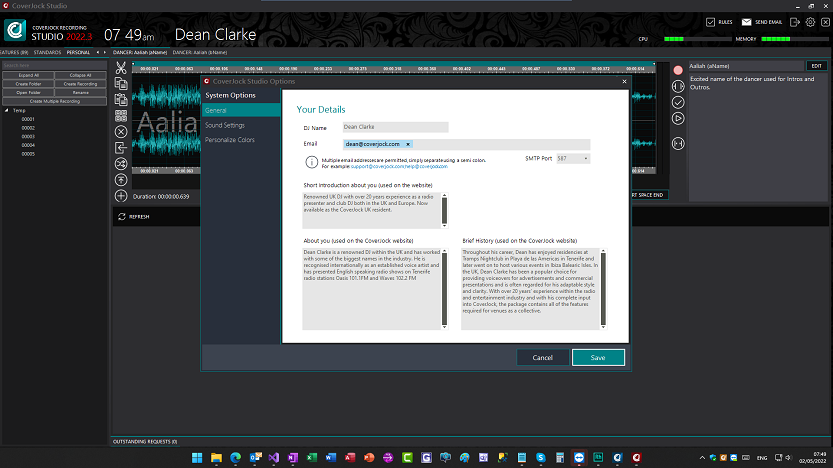This screenshot has height=468, width=833.
Task: Click the circled X delete icon
Action: [121, 131]
